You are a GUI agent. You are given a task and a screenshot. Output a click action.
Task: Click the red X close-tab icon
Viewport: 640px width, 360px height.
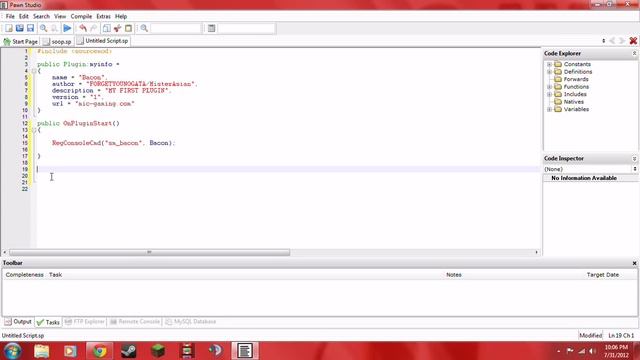pyautogui.click(x=633, y=41)
